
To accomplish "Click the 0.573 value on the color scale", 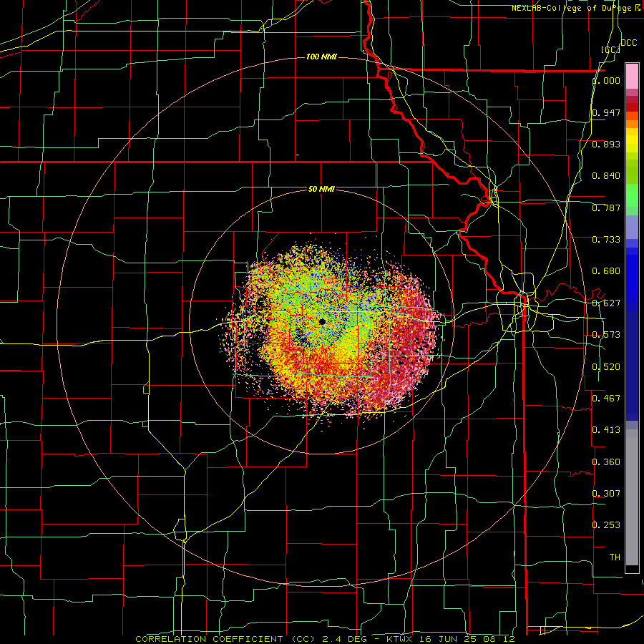I will pyautogui.click(x=606, y=335).
